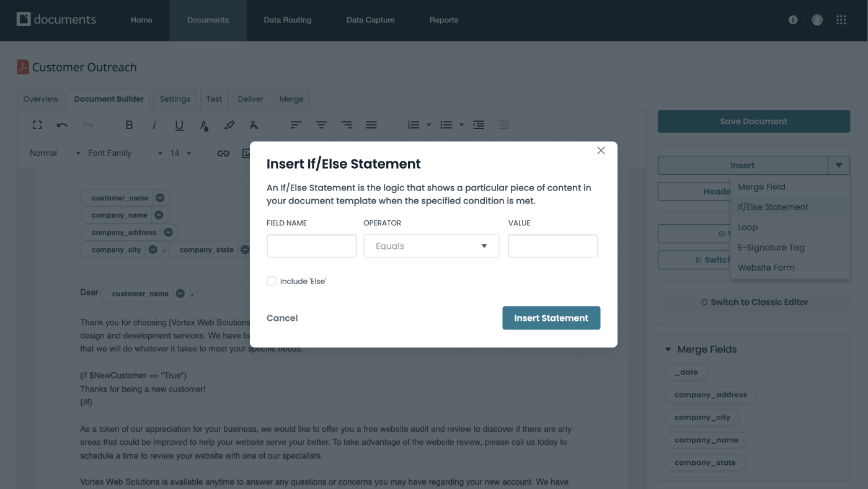868x489 pixels.
Task: Click the undo arrow in the toolbar
Action: coord(61,124)
